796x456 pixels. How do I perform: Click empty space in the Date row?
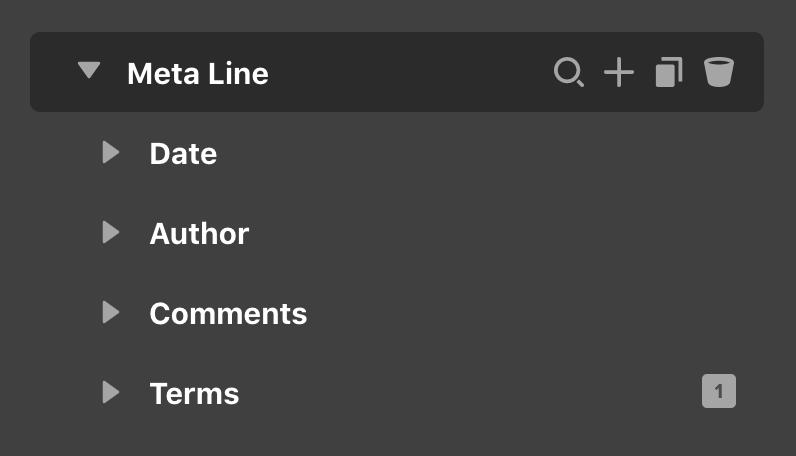click(x=457, y=153)
